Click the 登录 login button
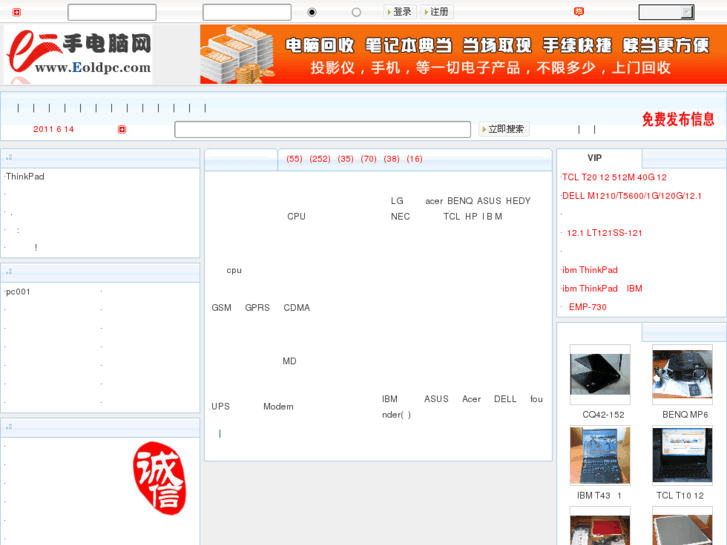727x545 pixels. pos(400,12)
